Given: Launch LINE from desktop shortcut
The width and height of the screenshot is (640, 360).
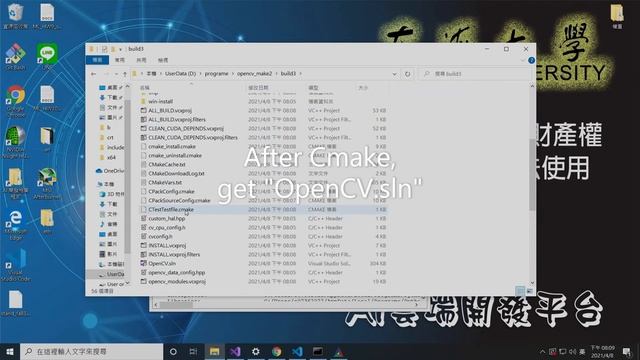Looking at the screenshot, I should click(x=47, y=57).
